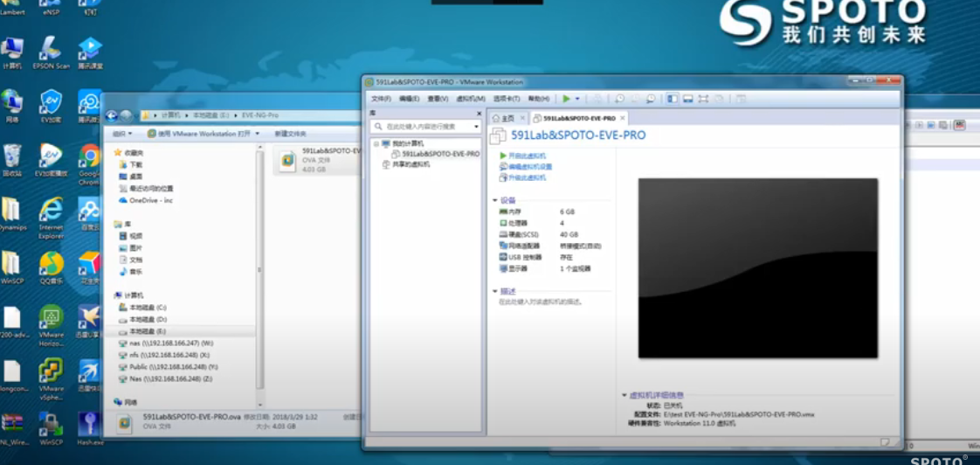Select 591Lab&SPOTO-EVE-PRO in the library tree
980x465 pixels.
[x=436, y=153]
